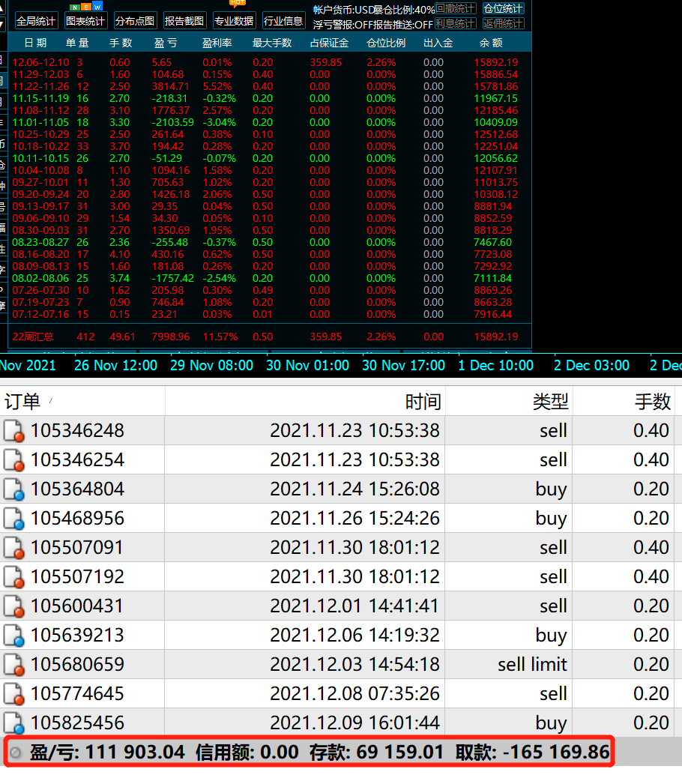Image resolution: width=682 pixels, height=784 pixels.
Task: Sort by the 订单 column header
Action: (x=82, y=401)
